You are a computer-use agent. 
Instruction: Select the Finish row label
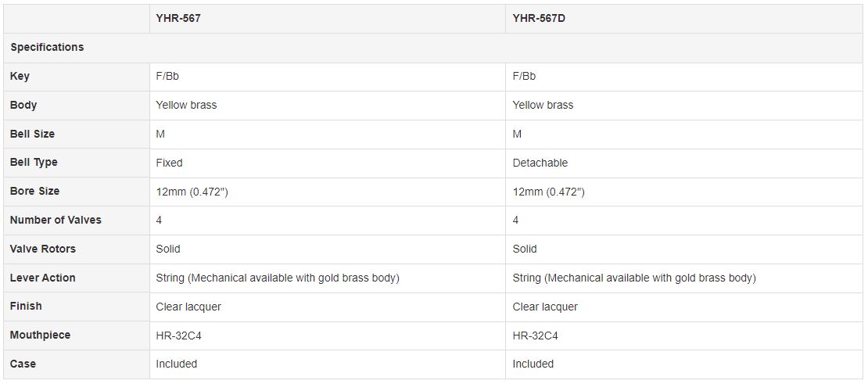point(26,306)
